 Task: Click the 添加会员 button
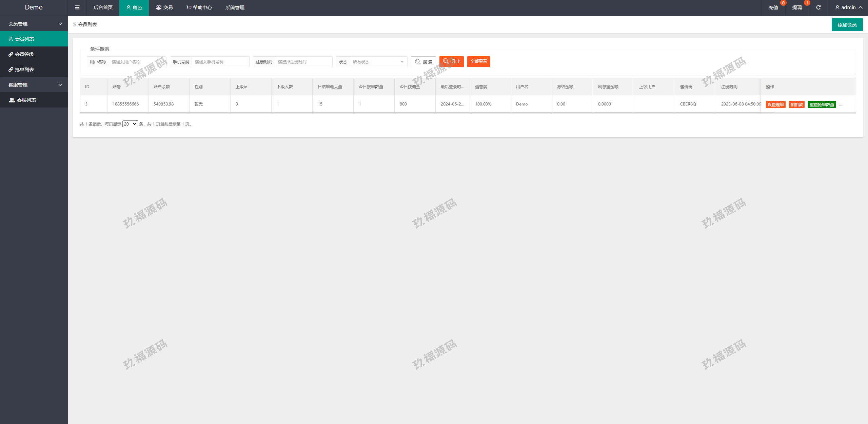[847, 25]
